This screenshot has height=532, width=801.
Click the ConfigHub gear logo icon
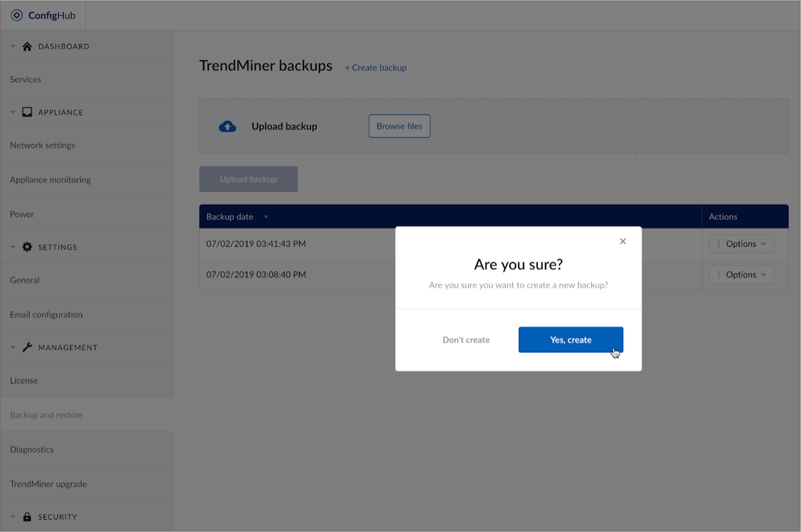coord(16,15)
